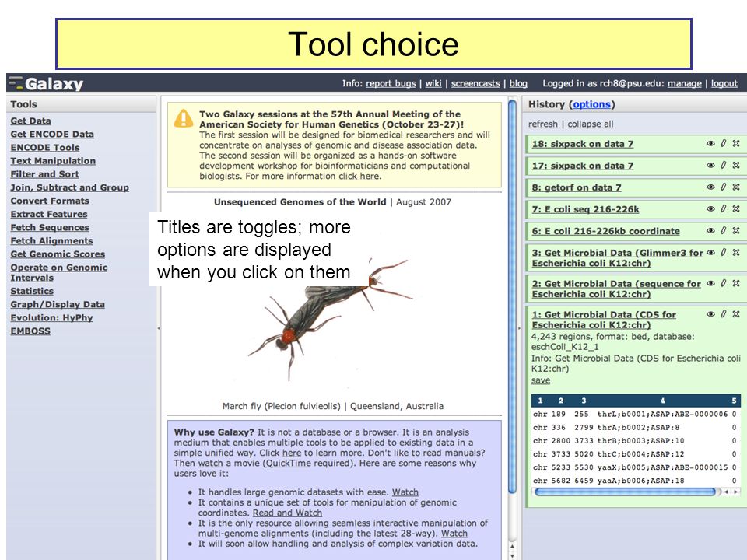The width and height of the screenshot is (747, 560).
Task: Open the Text Manipulation tool group
Action: [x=53, y=161]
